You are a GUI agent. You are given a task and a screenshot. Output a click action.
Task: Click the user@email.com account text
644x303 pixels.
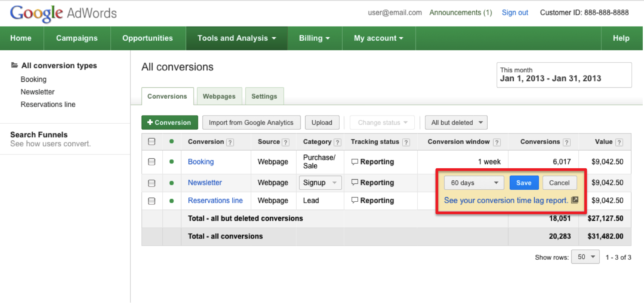(x=395, y=12)
